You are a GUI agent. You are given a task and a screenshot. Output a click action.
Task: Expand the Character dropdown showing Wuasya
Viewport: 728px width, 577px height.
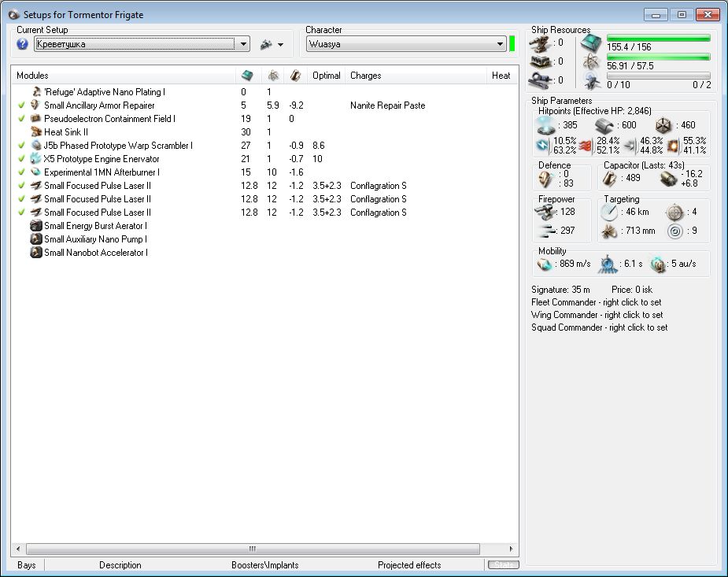tap(500, 44)
